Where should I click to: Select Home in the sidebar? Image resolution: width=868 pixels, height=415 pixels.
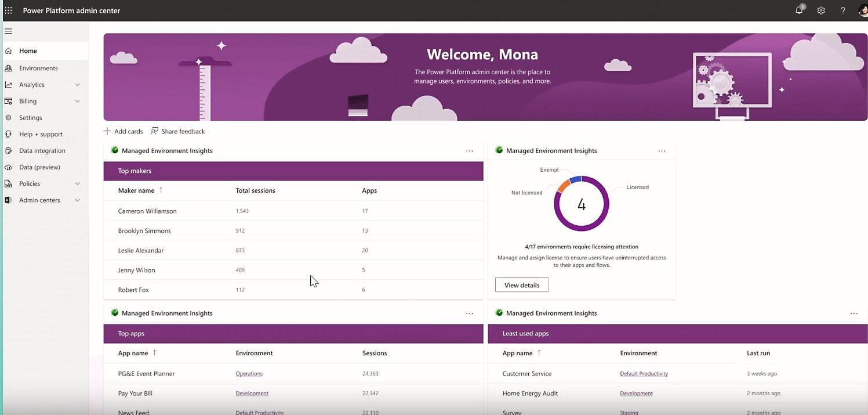[x=45, y=51]
